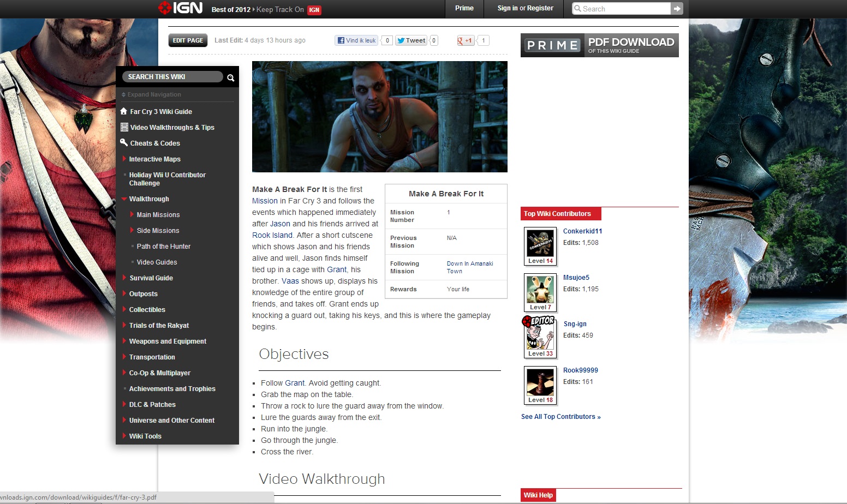Expand Wiki Tools section
The width and height of the screenshot is (847, 504).
124,436
